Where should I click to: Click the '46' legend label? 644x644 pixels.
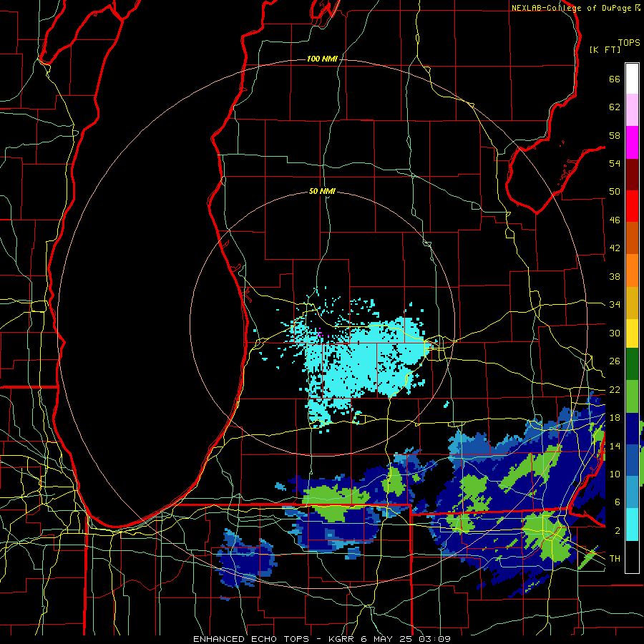[615, 220]
